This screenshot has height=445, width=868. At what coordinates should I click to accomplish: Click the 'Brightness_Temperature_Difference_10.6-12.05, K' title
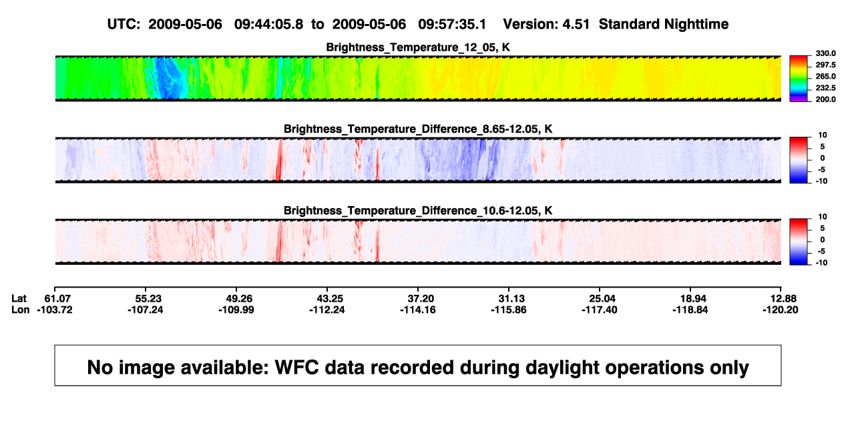(418, 210)
